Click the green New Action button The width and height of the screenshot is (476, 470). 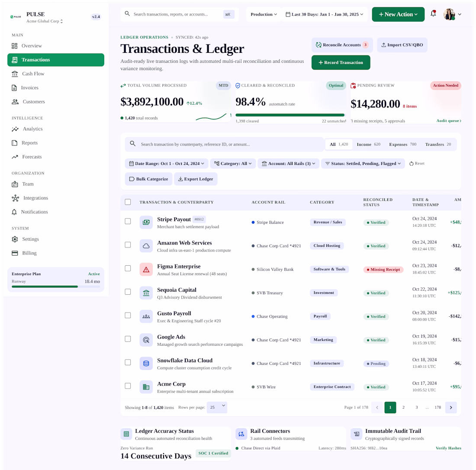pyautogui.click(x=398, y=14)
